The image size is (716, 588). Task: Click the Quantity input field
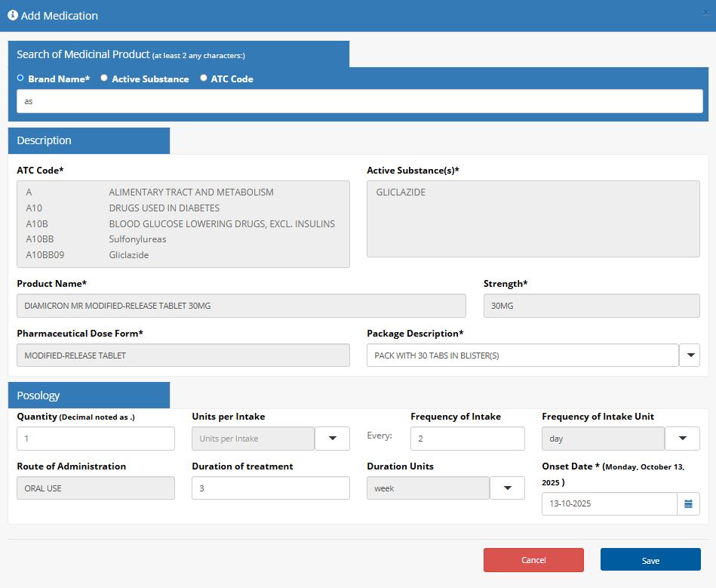(96, 439)
